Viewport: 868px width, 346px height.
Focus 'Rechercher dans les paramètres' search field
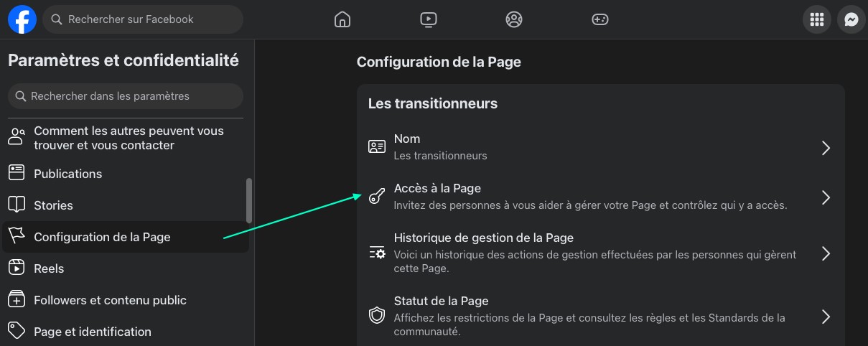[126, 96]
